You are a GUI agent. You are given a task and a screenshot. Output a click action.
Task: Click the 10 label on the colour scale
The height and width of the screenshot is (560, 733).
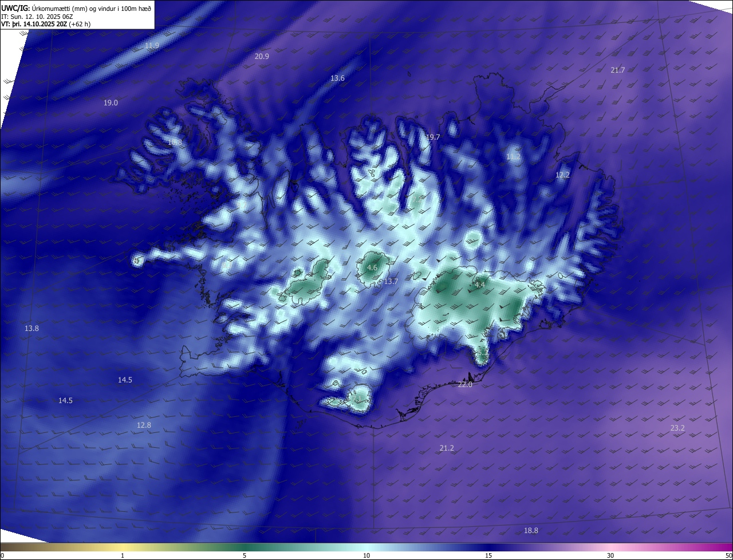click(366, 556)
